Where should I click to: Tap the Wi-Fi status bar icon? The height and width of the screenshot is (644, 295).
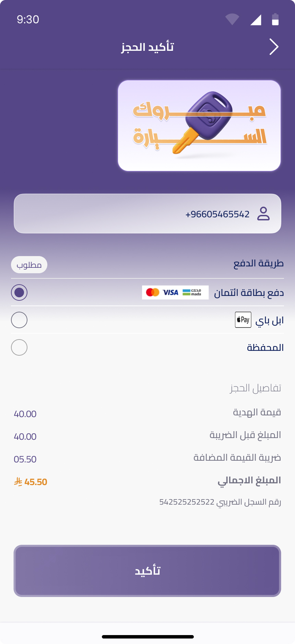232,19
